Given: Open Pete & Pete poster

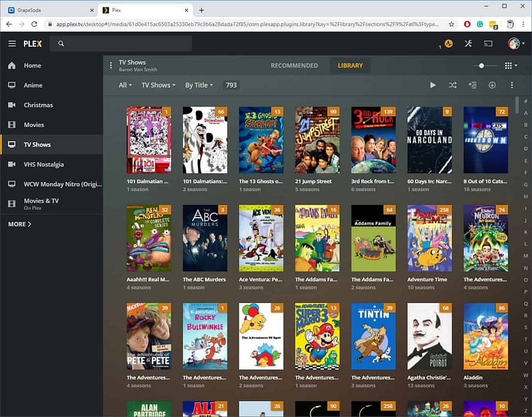Looking at the screenshot, I should [149, 336].
